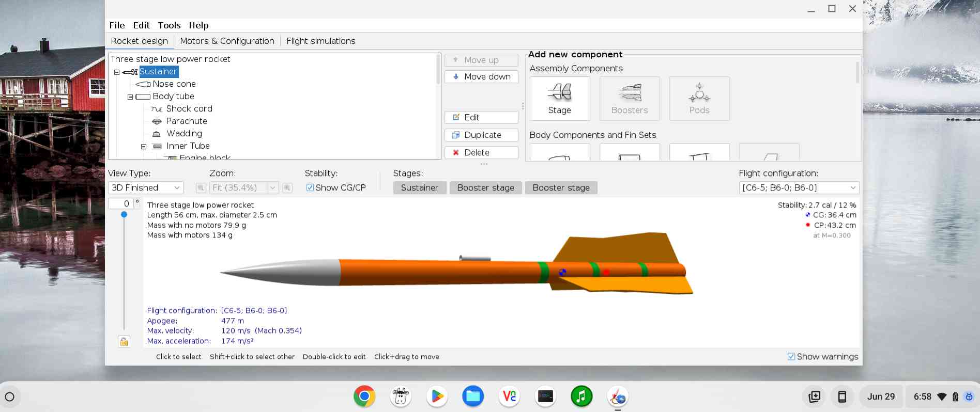Open the green music app on the shelf

point(581,397)
